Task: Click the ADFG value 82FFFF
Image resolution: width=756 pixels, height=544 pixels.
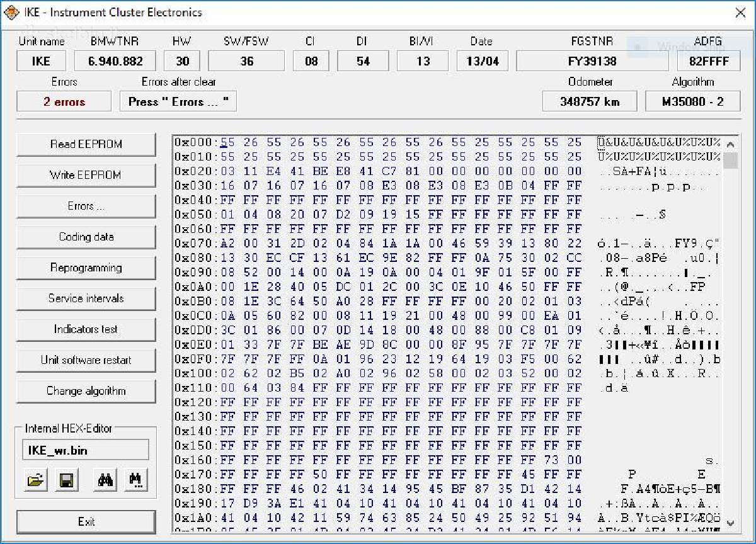Action: (x=708, y=61)
